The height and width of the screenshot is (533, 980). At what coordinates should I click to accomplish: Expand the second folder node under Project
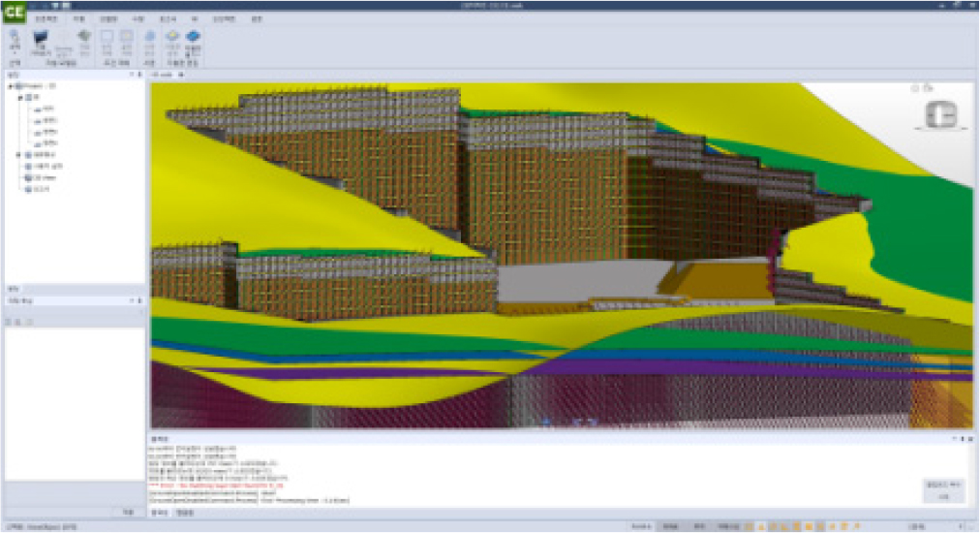pyautogui.click(x=19, y=154)
